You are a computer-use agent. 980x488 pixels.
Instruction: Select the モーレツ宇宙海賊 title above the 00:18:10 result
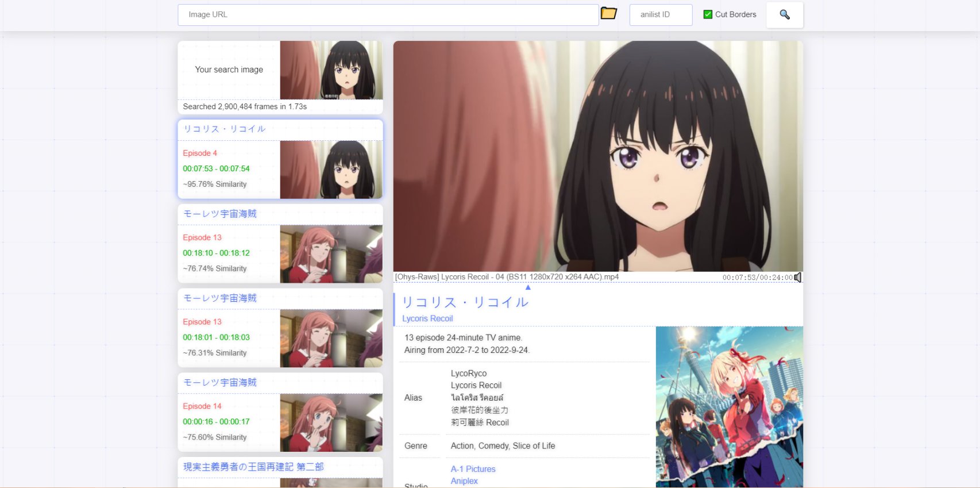click(x=220, y=214)
